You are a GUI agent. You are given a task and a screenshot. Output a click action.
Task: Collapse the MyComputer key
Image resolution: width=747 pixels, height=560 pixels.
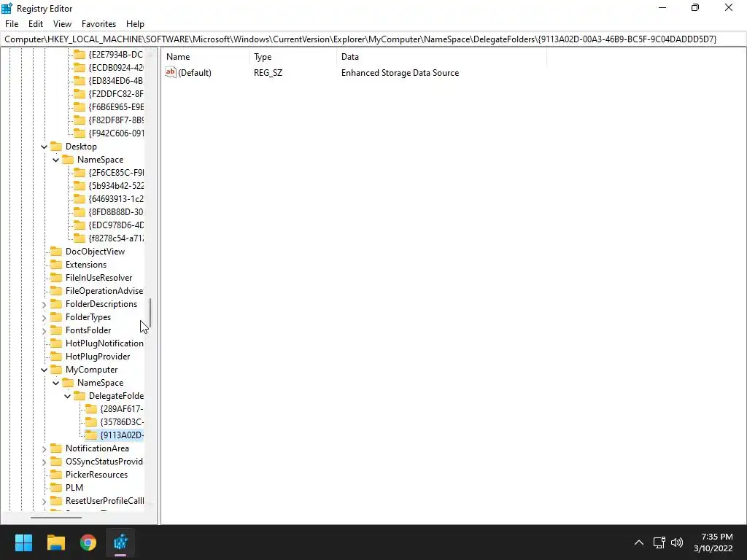(x=44, y=370)
